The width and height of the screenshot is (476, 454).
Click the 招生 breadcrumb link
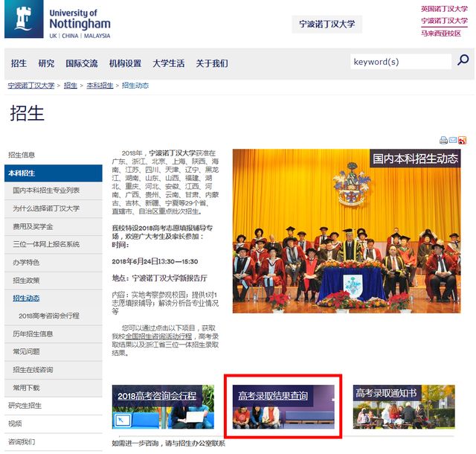click(x=71, y=86)
